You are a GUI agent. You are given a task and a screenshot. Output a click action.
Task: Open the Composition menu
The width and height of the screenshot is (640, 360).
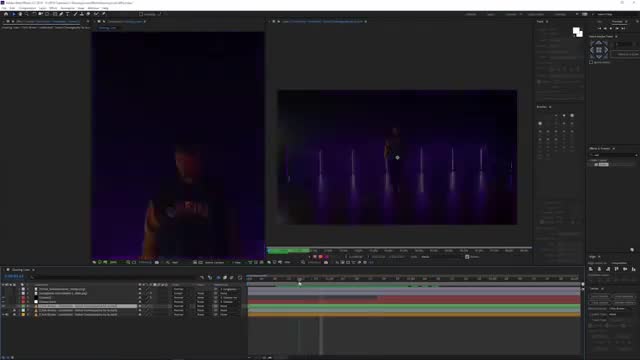coord(27,8)
